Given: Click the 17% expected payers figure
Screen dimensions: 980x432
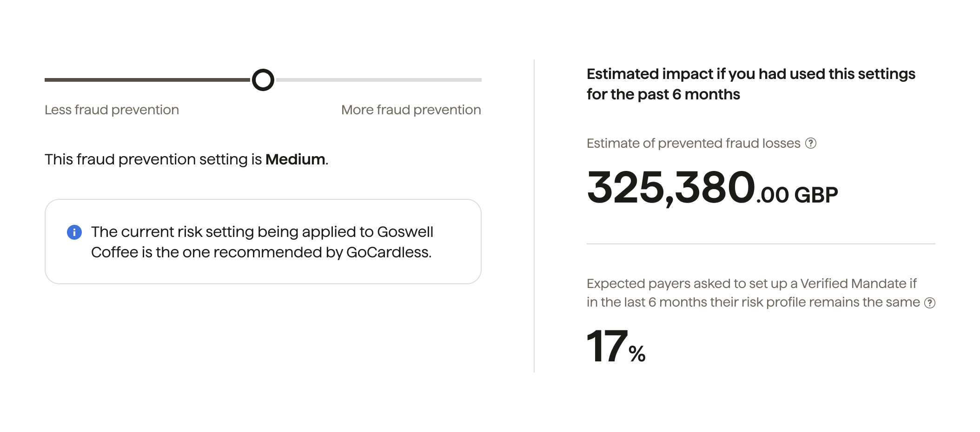Looking at the screenshot, I should pyautogui.click(x=607, y=347).
